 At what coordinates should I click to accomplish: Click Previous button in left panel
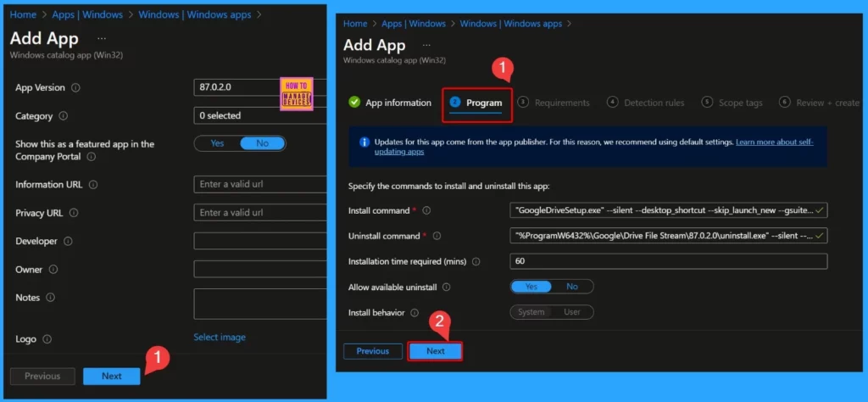click(42, 376)
